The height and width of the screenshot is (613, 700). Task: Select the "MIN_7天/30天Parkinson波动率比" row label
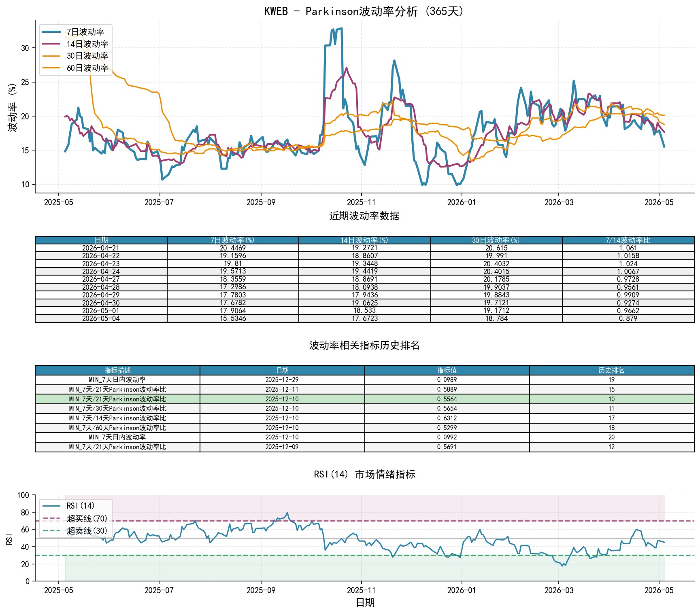pos(117,409)
